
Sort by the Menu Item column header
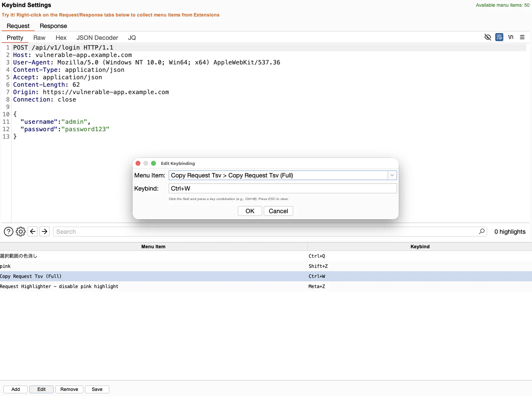click(x=153, y=247)
